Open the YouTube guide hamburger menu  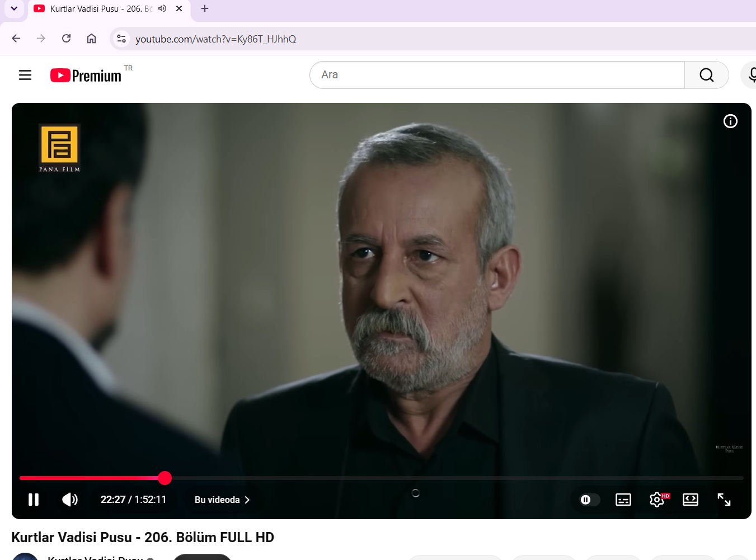click(x=25, y=75)
